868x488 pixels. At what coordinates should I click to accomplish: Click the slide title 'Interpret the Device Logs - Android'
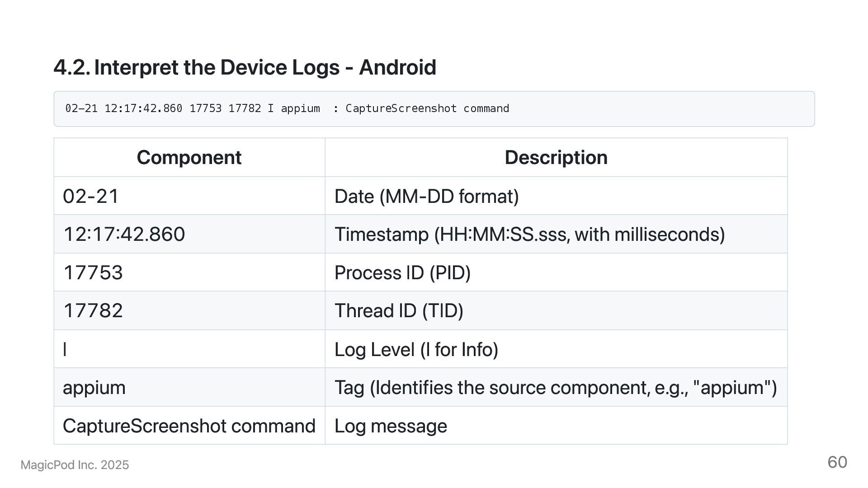pyautogui.click(x=245, y=68)
